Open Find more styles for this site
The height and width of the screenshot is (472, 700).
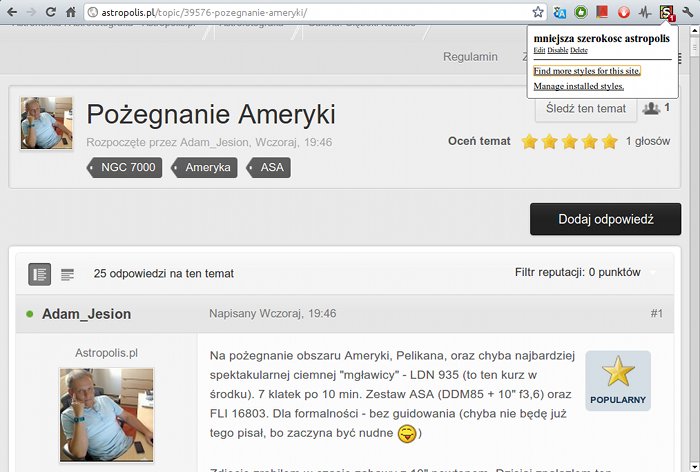587,71
